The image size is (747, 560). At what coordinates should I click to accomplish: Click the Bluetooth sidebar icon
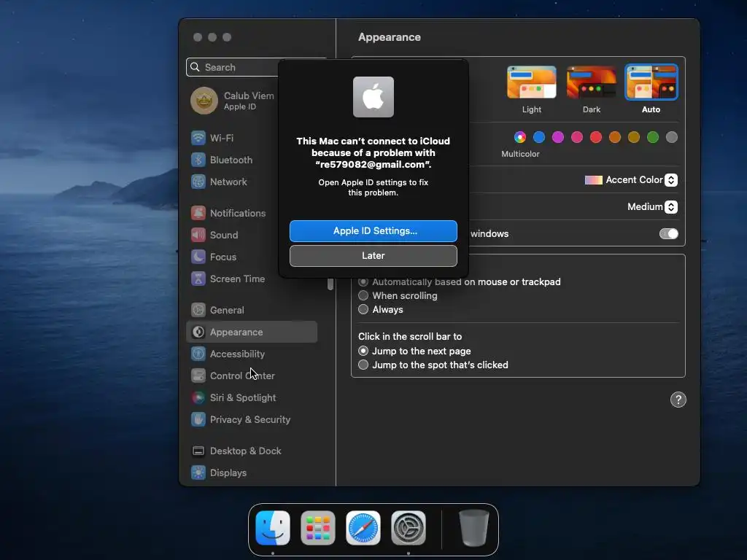click(x=198, y=160)
